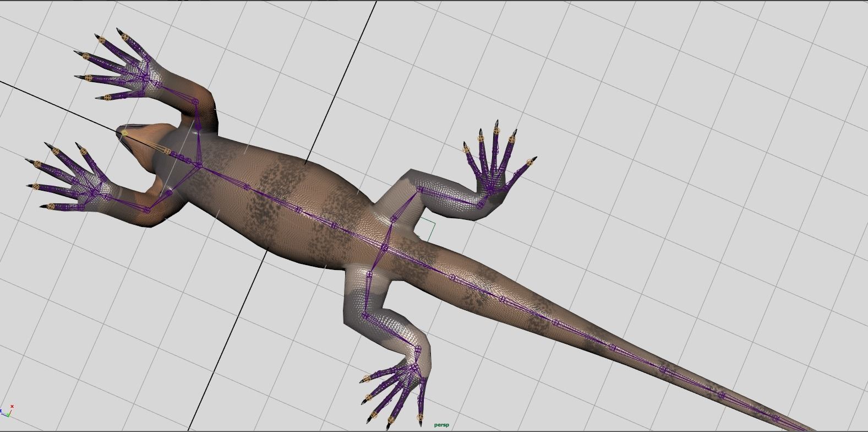The width and height of the screenshot is (868, 432).
Task: Select the yellow snout-tip joint on the lizard head
Action: click(124, 133)
